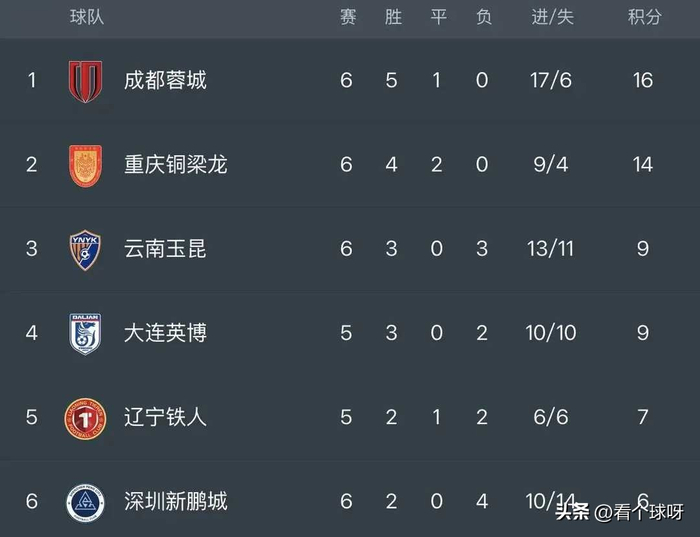Click the 17/6 goals record cell
The height and width of the screenshot is (537, 700).
point(551,80)
